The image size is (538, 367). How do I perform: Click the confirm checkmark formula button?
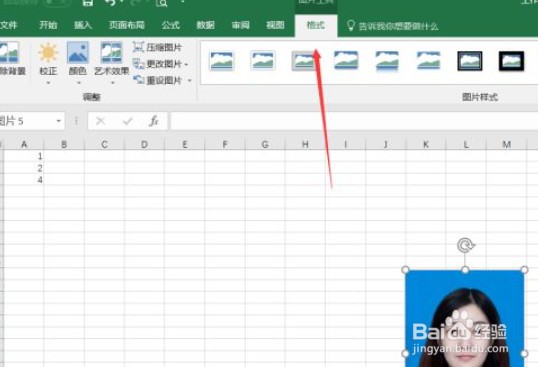tap(128, 121)
